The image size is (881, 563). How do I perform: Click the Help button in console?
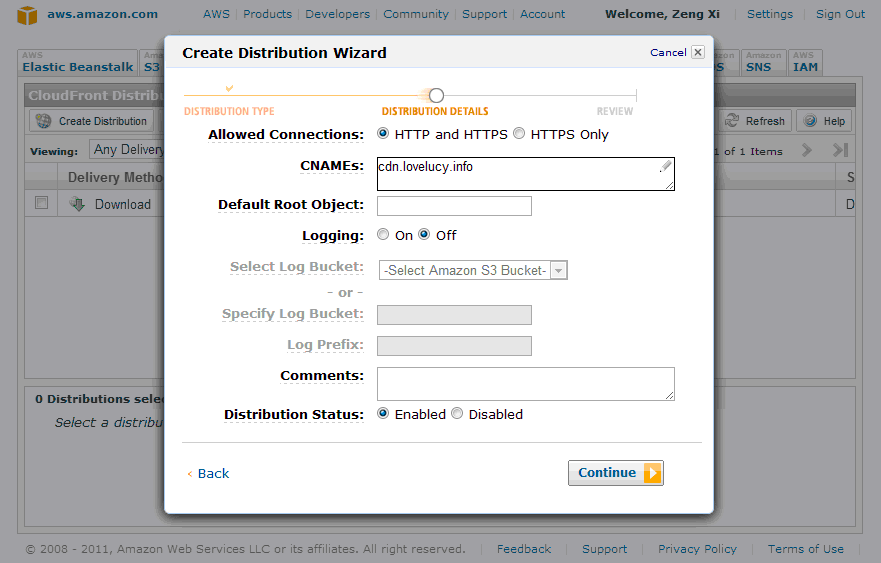pyautogui.click(x=824, y=121)
